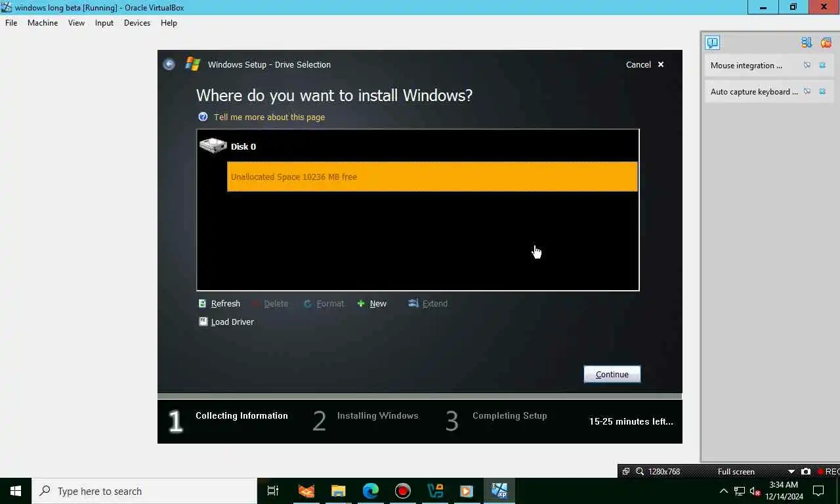Click the speech-bubble icon on Auto capture keyboard notification
The image size is (840, 504).
tap(807, 92)
